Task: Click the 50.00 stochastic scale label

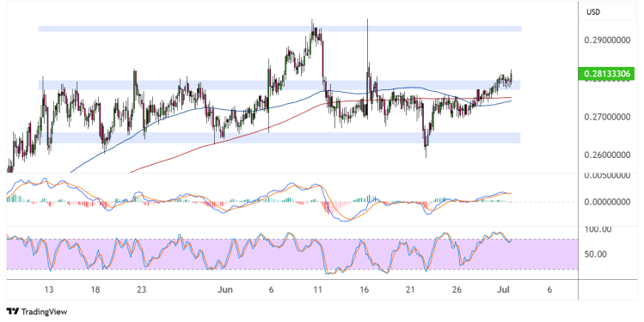Action: 596,254
